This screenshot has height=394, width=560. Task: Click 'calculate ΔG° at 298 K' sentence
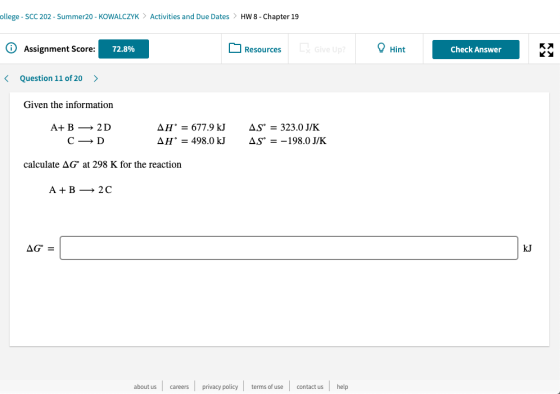point(102,165)
